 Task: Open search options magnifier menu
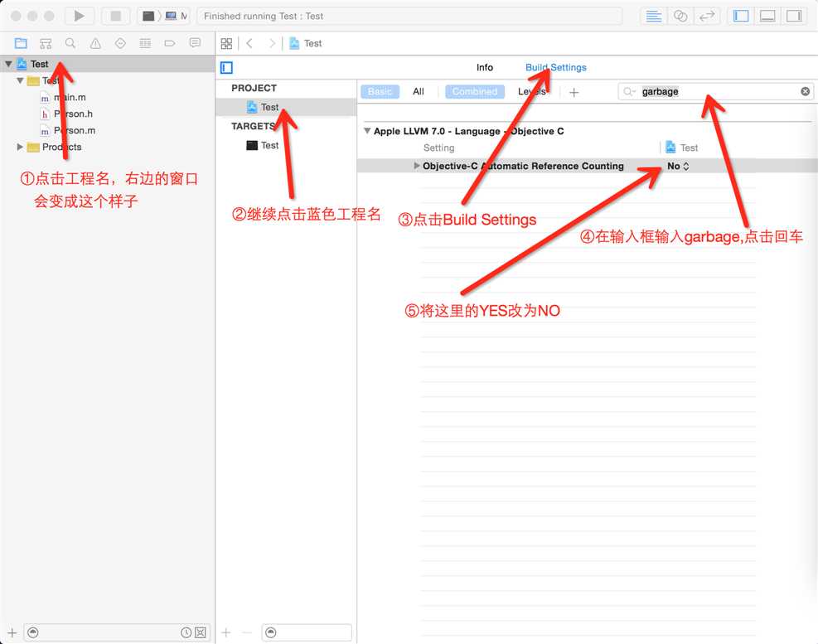coord(629,91)
